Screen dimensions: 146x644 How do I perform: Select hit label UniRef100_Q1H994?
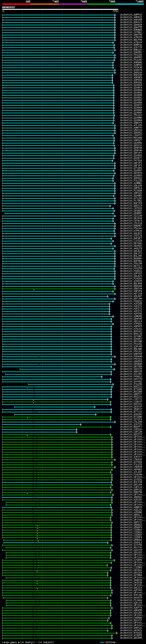point(131,95)
